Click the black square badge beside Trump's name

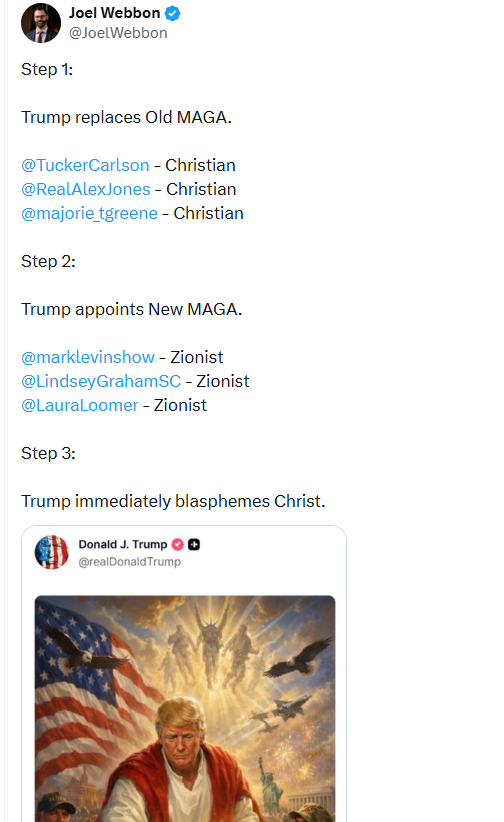click(194, 545)
